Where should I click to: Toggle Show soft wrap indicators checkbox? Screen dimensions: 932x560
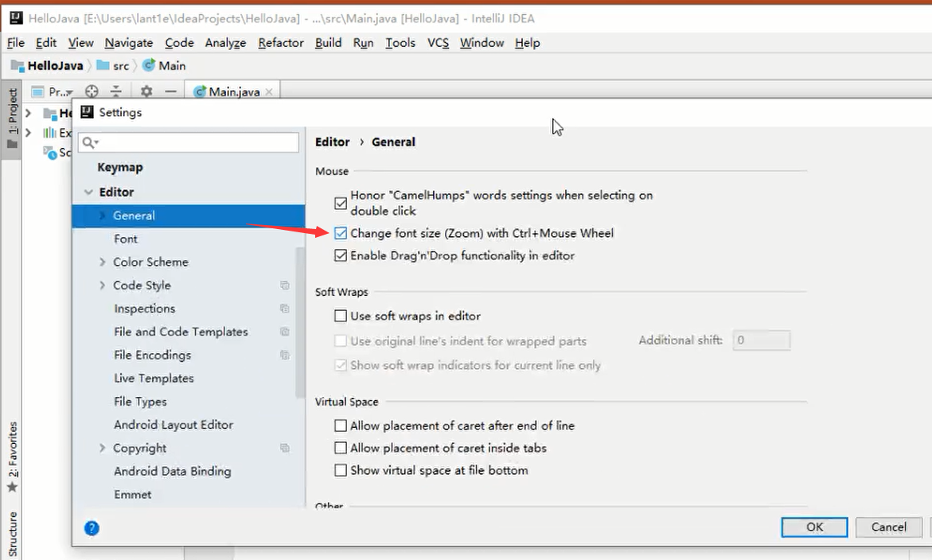pyautogui.click(x=341, y=365)
